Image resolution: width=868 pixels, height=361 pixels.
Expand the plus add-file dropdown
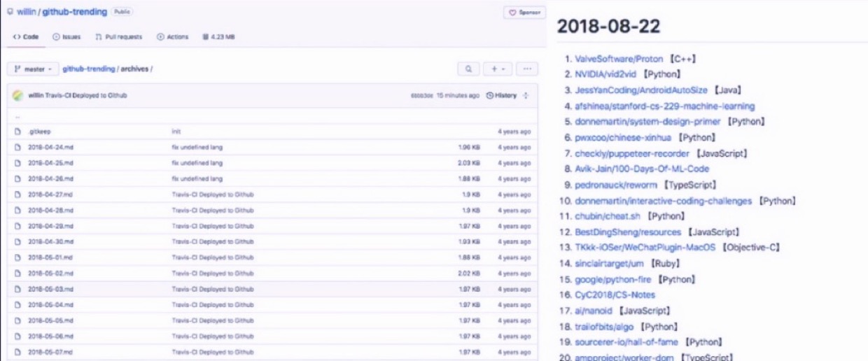click(498, 69)
